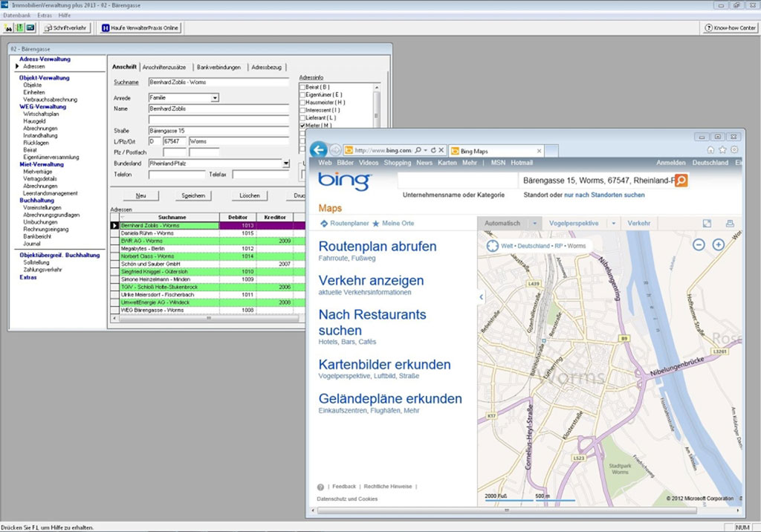Image resolution: width=761 pixels, height=532 pixels.
Task: Open the Anrede dropdown
Action: pos(215,98)
